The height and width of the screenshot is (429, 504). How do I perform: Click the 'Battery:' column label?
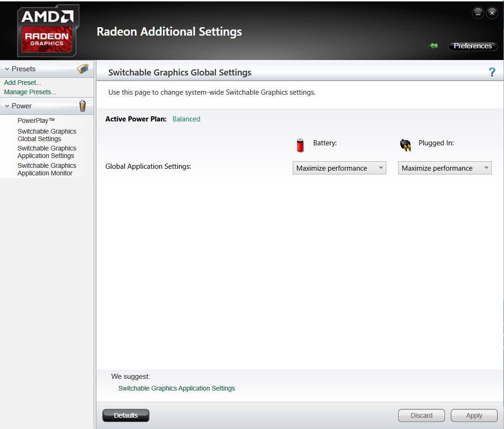tap(325, 143)
